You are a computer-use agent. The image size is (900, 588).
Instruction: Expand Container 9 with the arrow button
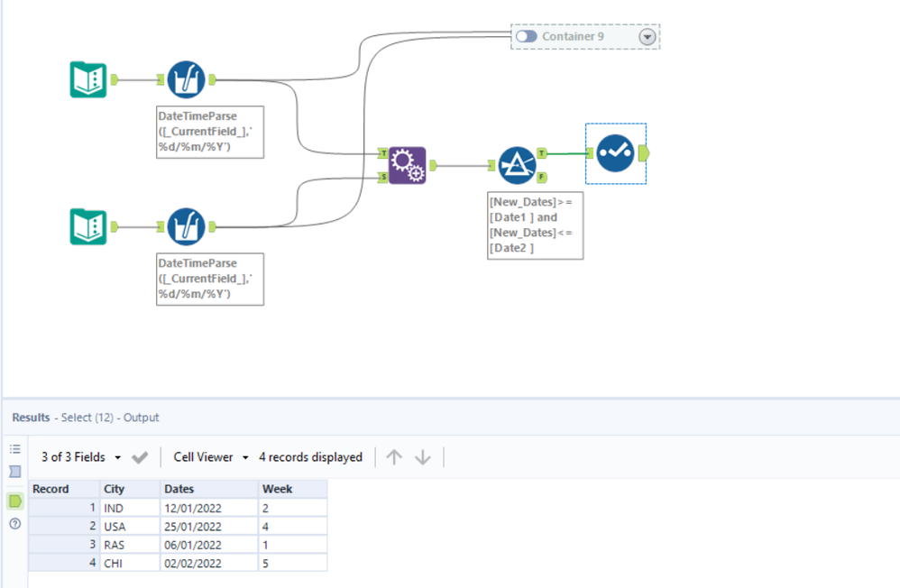coord(647,37)
